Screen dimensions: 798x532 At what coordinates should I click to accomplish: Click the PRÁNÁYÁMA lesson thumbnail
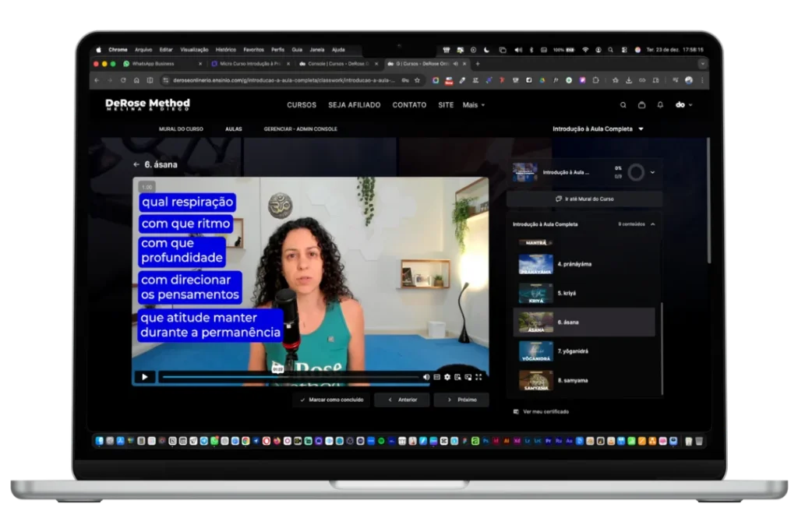coord(535,265)
